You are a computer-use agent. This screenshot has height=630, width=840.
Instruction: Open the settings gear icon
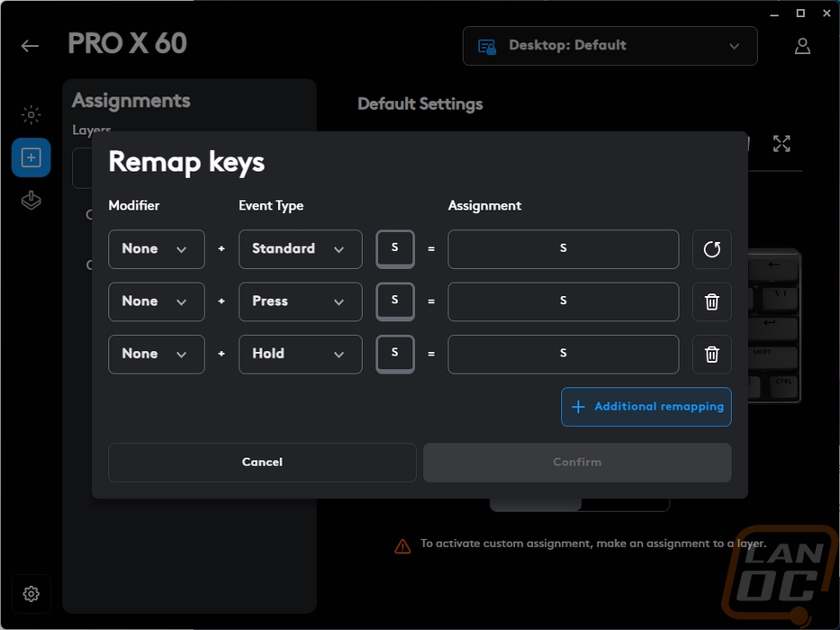point(32,594)
